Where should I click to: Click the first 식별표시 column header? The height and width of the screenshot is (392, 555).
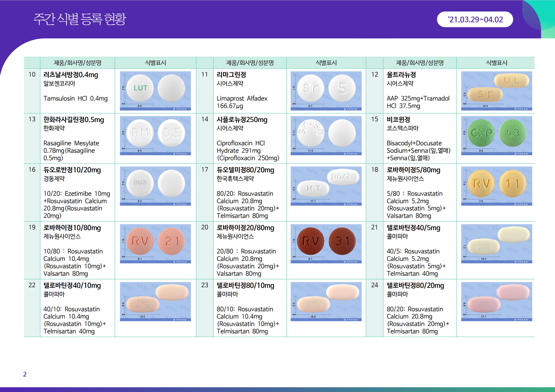pyautogui.click(x=155, y=63)
